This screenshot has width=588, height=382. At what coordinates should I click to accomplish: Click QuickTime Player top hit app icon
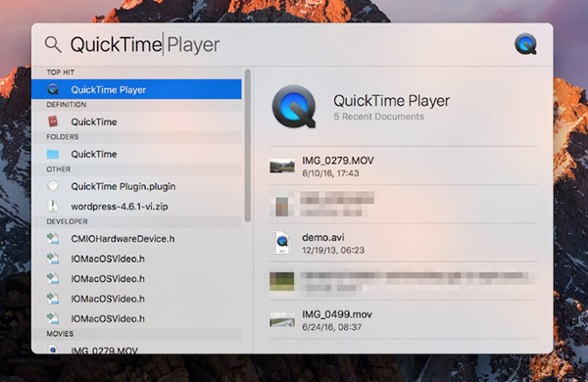[53, 89]
